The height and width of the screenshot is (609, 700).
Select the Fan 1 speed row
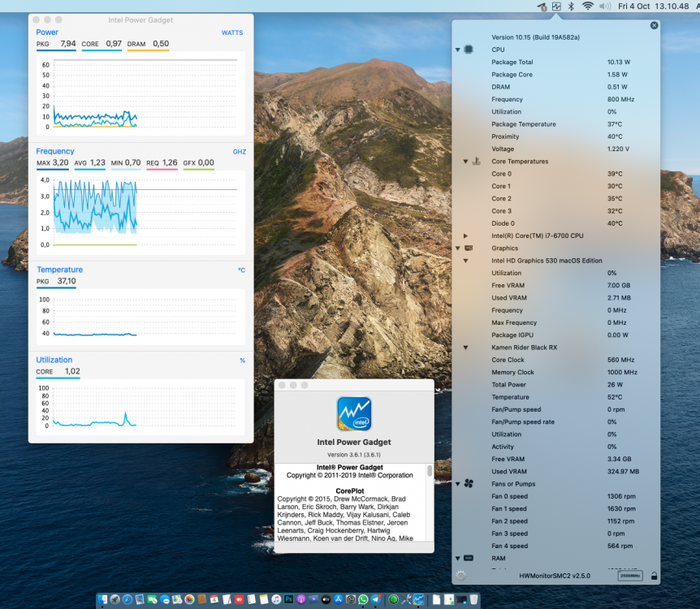555,508
